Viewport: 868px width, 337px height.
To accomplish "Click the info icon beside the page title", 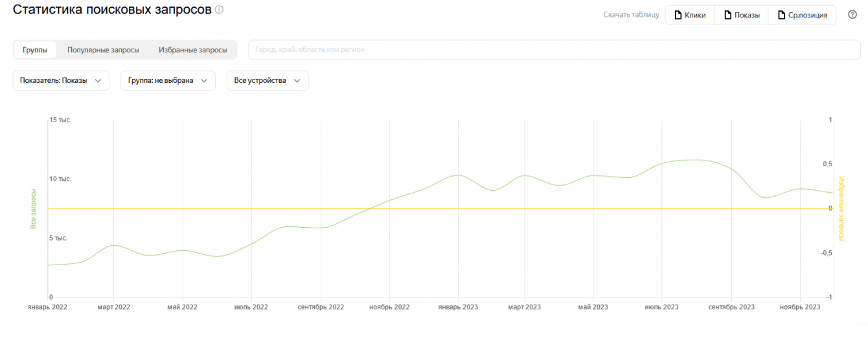I will pyautogui.click(x=220, y=10).
